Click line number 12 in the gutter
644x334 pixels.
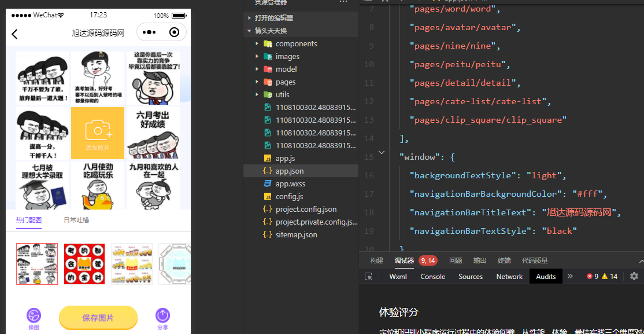369,101
